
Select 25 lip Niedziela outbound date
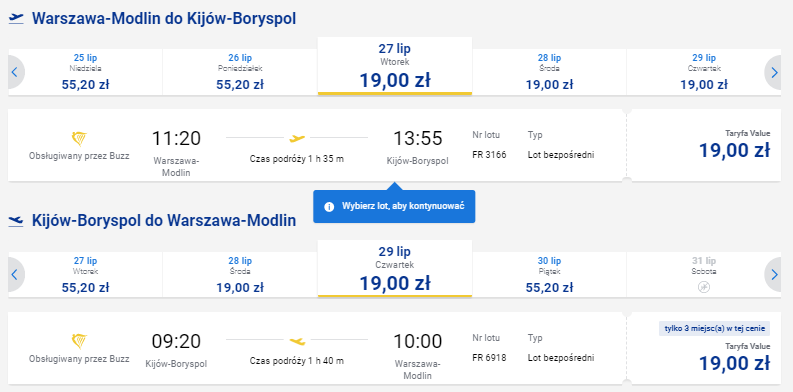pyautogui.click(x=85, y=72)
